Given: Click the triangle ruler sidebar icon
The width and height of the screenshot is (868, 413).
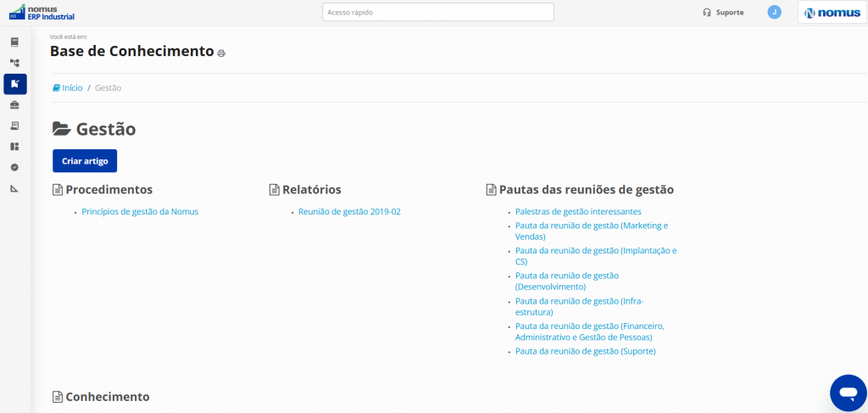Looking at the screenshot, I should (x=14, y=188).
